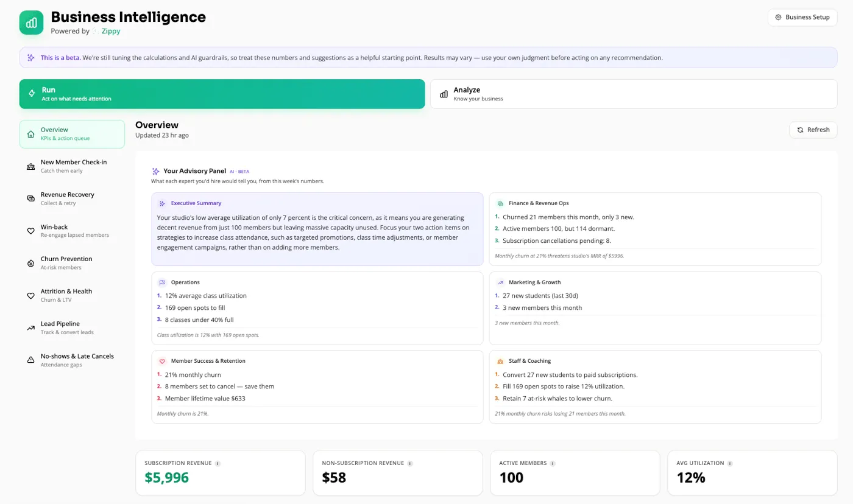Click the Analyze bar chart icon
Screen dimensions: 853x504
point(444,94)
